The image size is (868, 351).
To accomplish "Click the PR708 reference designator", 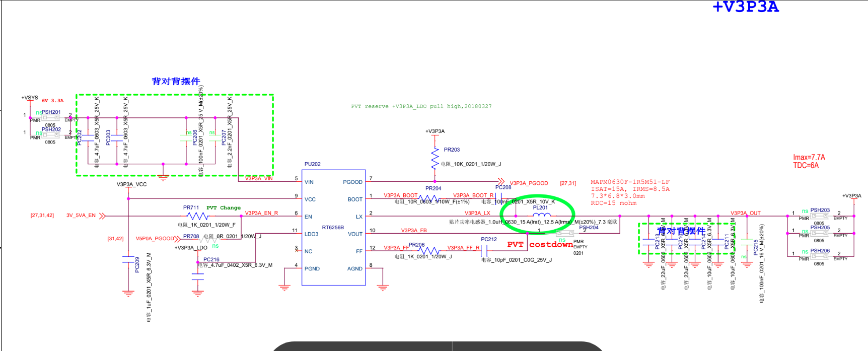I will click(x=191, y=236).
